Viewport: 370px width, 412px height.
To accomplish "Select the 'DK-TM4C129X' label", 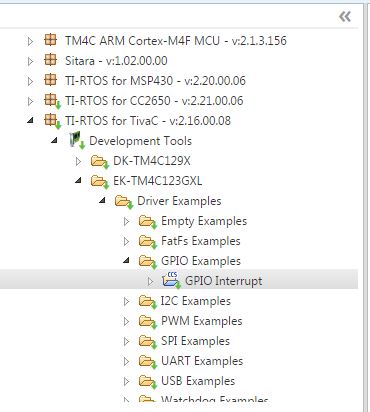I will coord(152,161).
